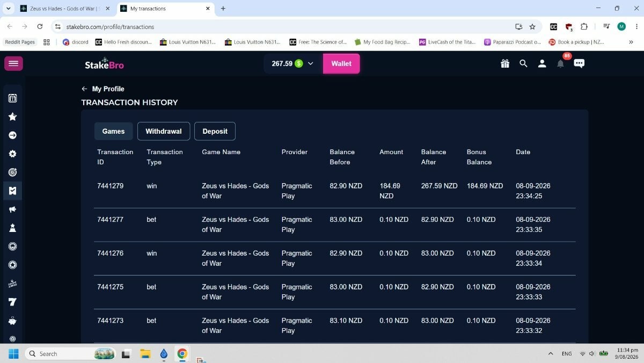This screenshot has height=363, width=644.
Task: Click the megaphone promotions sidebar icon
Action: point(13,209)
